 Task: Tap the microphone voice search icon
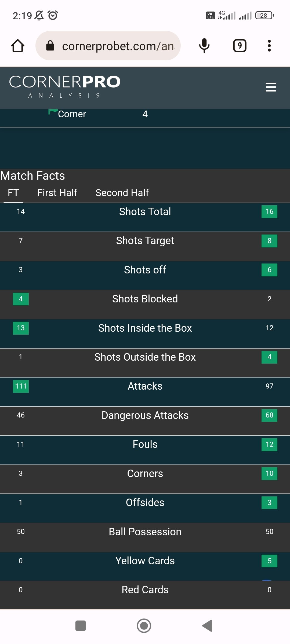tap(204, 46)
